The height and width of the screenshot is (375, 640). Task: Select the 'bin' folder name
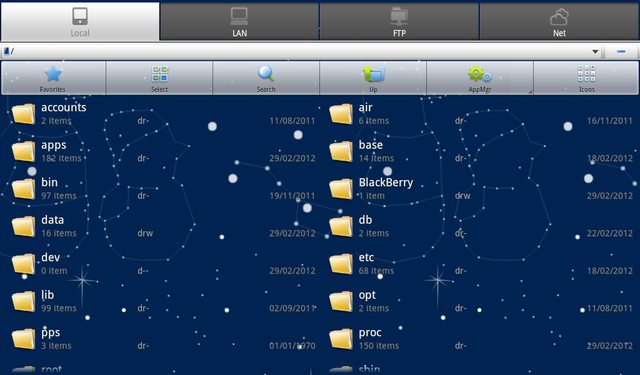click(x=49, y=182)
